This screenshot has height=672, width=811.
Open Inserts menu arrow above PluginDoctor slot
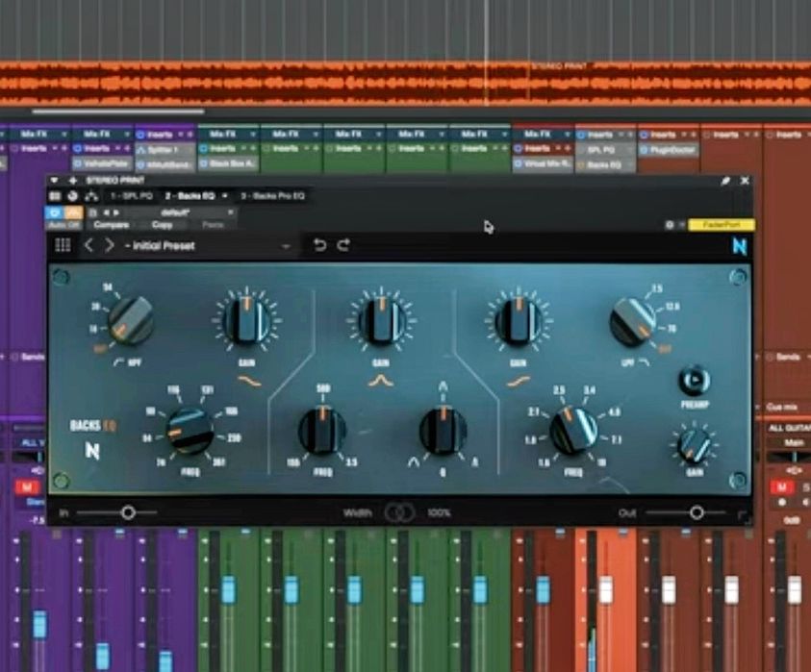(685, 135)
